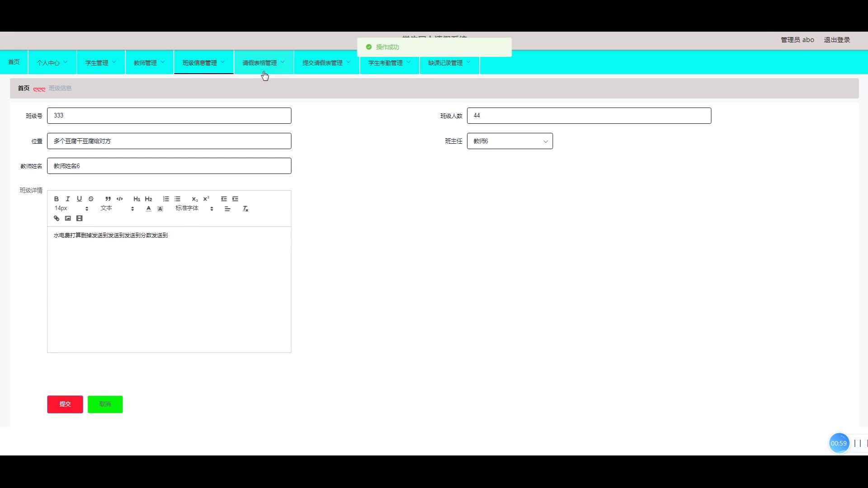Apply Heading 1 (H1) style
This screenshot has width=868, height=488.
click(137, 199)
